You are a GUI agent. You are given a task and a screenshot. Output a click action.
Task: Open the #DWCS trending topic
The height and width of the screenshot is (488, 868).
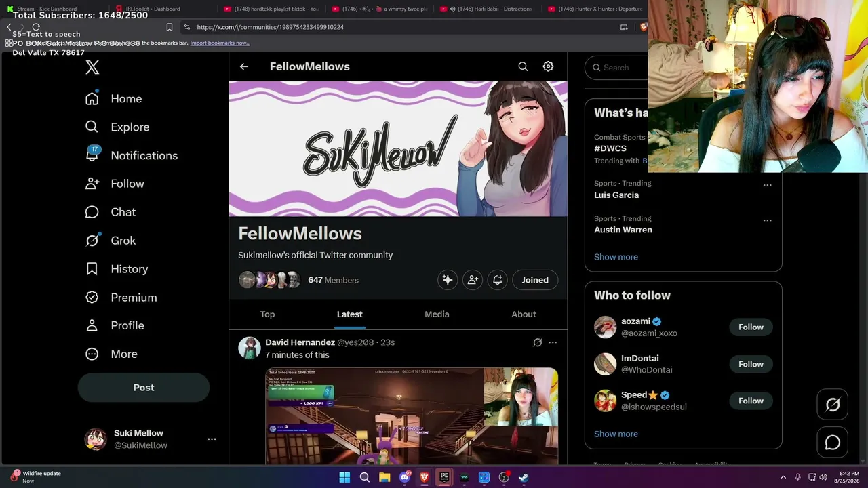[610, 148]
